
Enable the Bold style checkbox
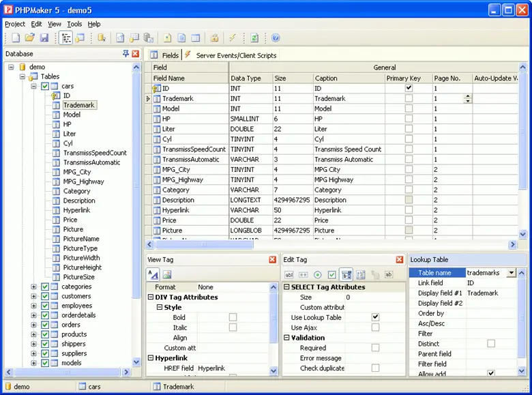233,317
